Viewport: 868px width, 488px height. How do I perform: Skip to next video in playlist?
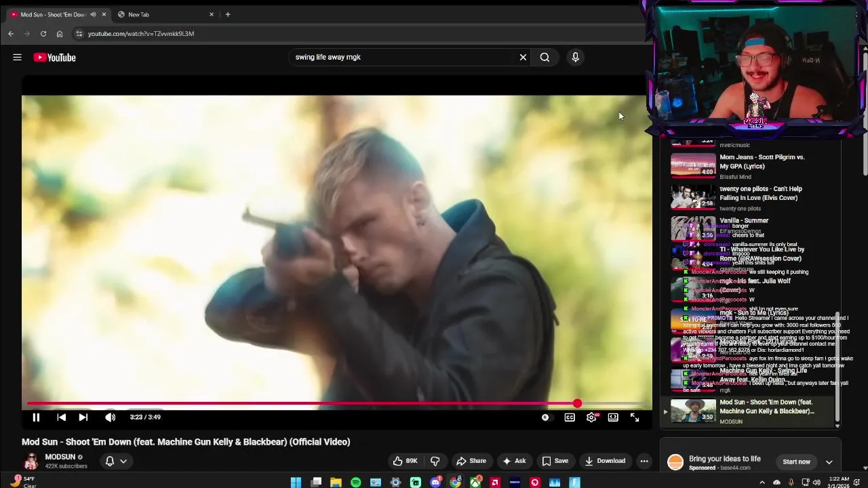click(83, 418)
